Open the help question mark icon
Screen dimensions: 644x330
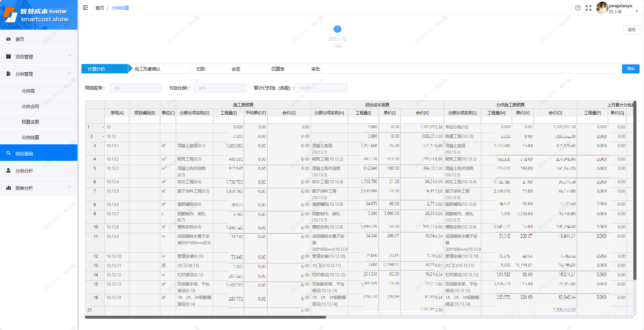point(578,8)
